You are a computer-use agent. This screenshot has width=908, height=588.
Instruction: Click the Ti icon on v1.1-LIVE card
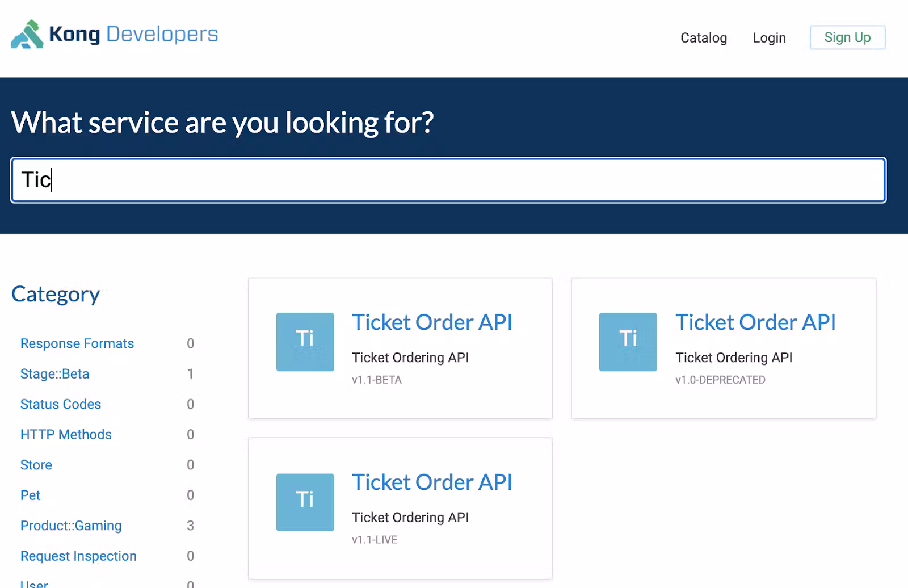coord(305,502)
